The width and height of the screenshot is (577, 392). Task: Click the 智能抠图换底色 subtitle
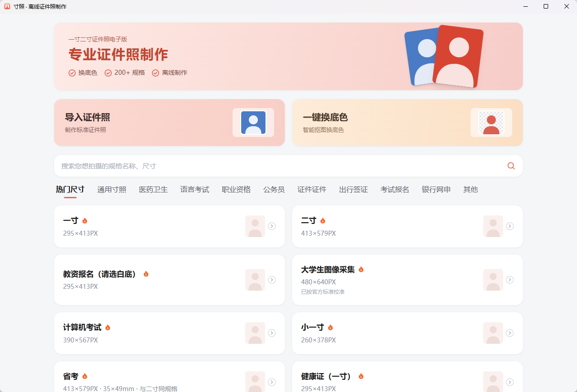323,130
